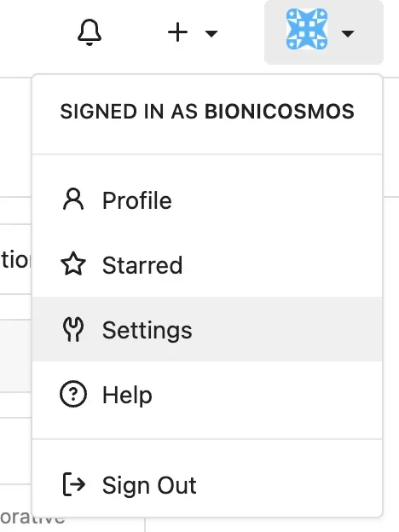Click the plus create icon
Screen dimensions: 399x532
[177, 32]
